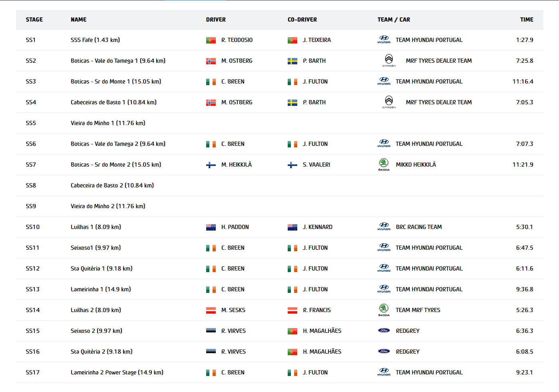This screenshot has width=559, height=392.
Task: Click the TIME column header
Action: click(x=526, y=20)
